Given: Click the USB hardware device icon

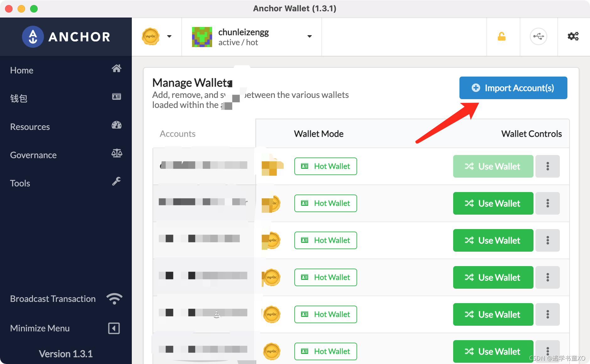Looking at the screenshot, I should point(539,36).
